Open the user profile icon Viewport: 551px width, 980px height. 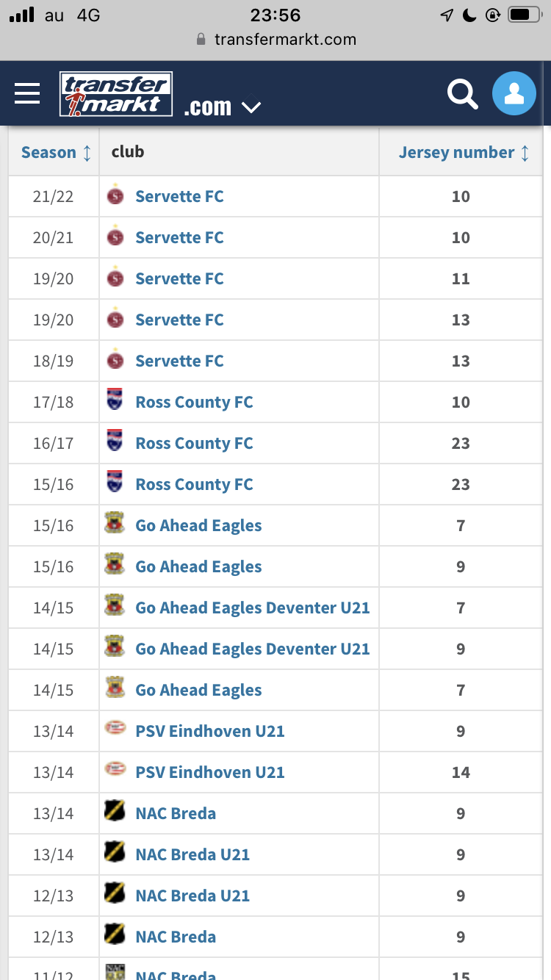click(514, 94)
